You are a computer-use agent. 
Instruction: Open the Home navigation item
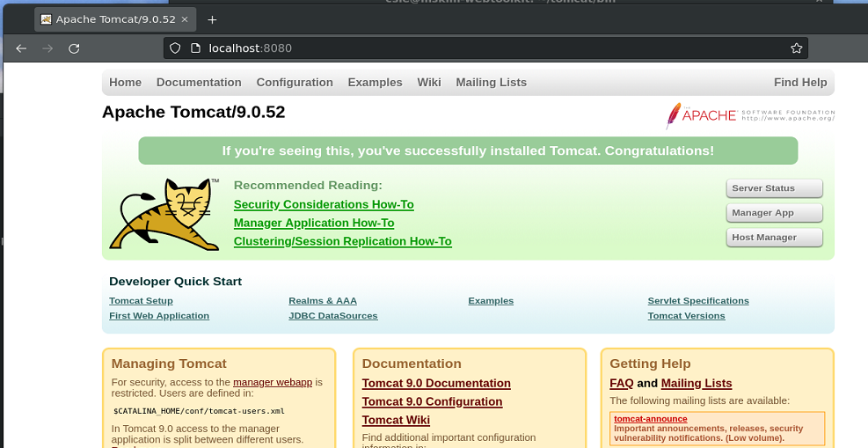[x=125, y=83]
